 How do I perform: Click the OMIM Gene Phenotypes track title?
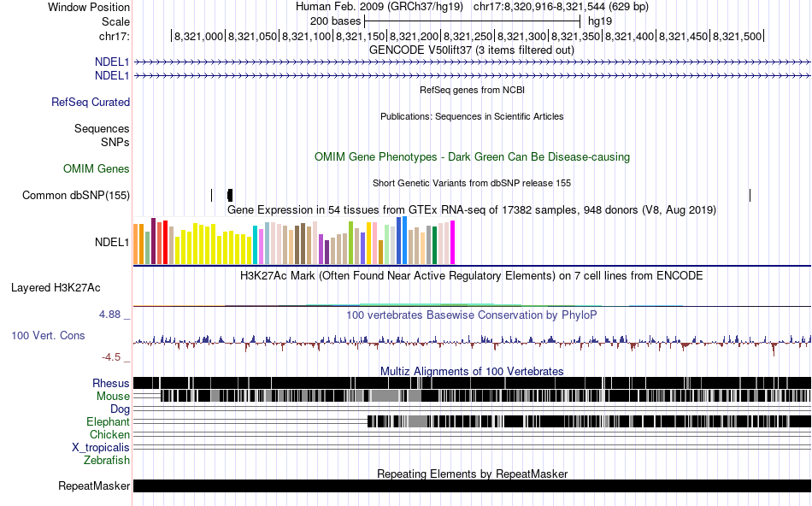tap(473, 157)
